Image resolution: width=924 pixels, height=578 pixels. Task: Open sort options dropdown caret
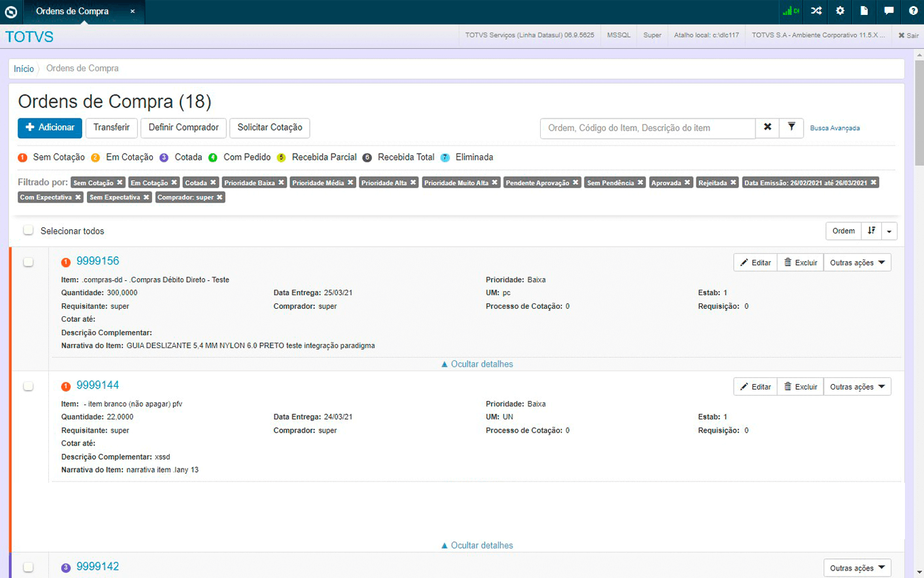pos(889,231)
